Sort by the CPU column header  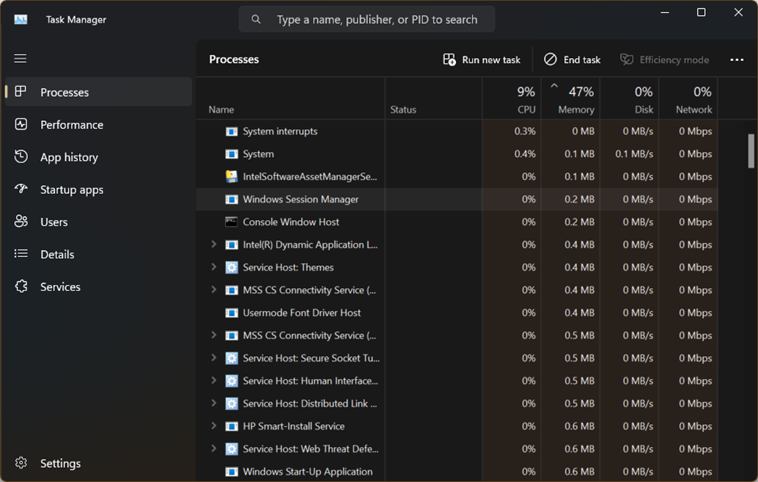click(x=512, y=99)
